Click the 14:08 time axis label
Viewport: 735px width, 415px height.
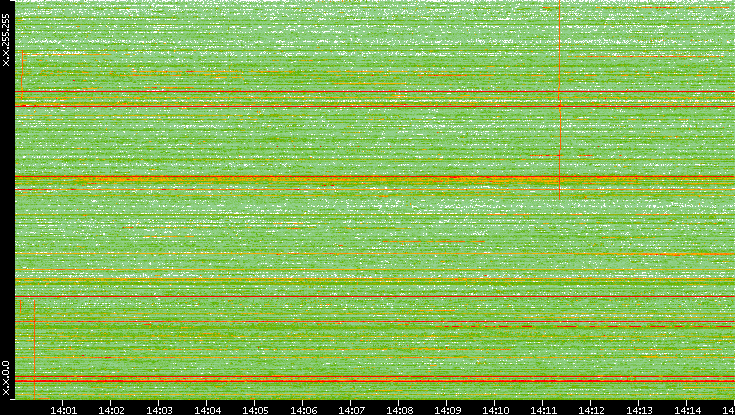click(x=399, y=410)
